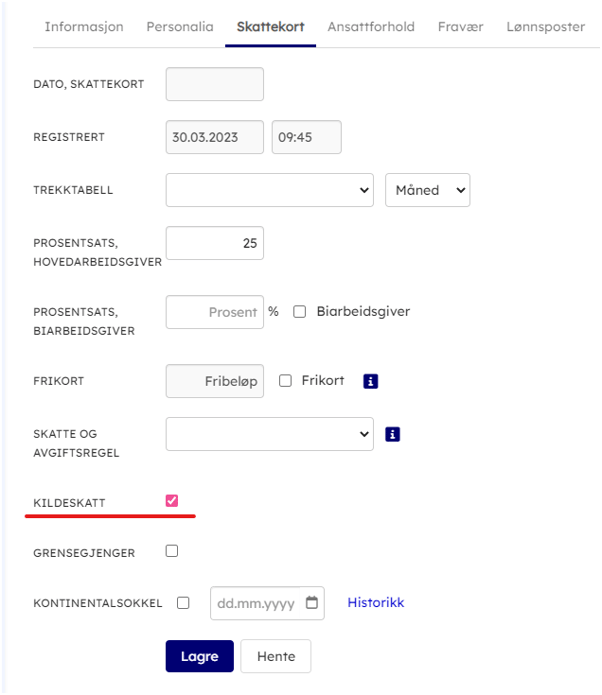The image size is (602, 695).
Task: Open the Skatte og avgiftsregel dropdown
Action: click(270, 434)
